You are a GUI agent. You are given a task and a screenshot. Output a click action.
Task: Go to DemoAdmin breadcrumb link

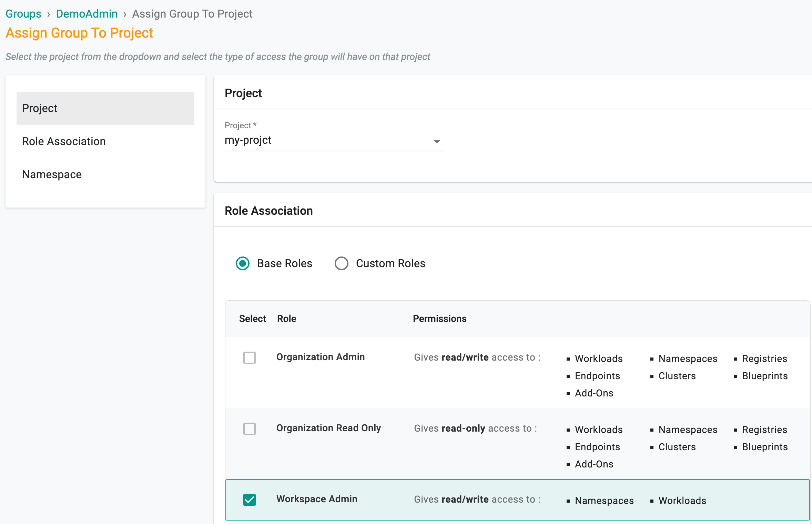tap(87, 14)
